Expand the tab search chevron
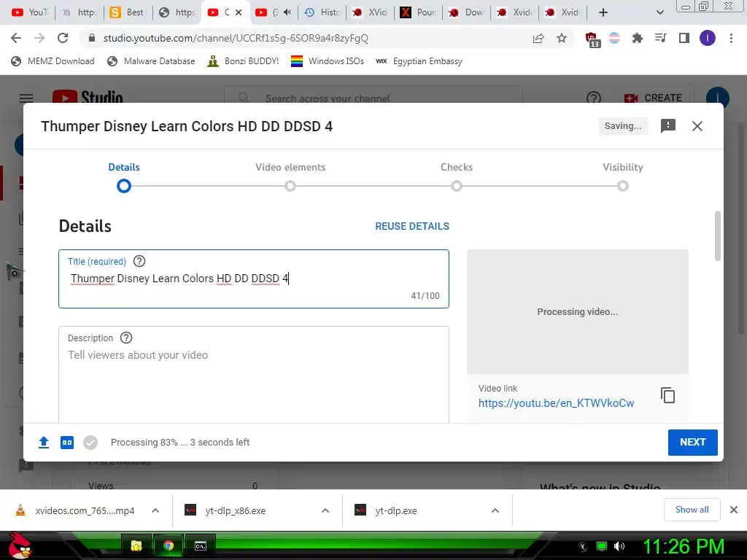This screenshot has width=747, height=560. point(659,12)
